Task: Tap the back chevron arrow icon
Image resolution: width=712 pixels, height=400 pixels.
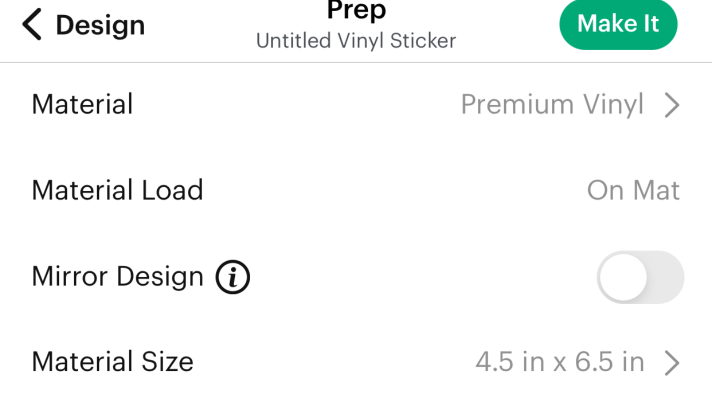Action: pyautogui.click(x=32, y=25)
